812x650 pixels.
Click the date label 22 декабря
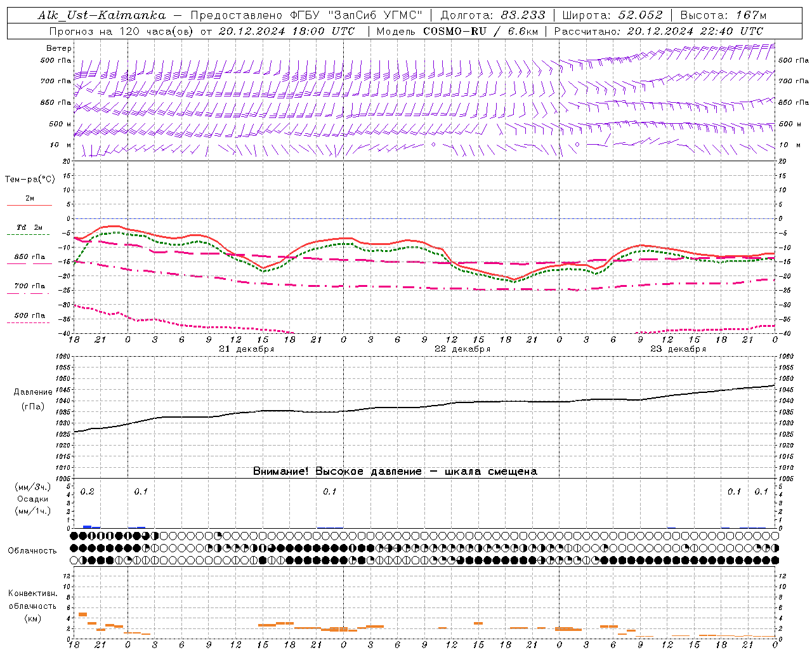pos(462,349)
